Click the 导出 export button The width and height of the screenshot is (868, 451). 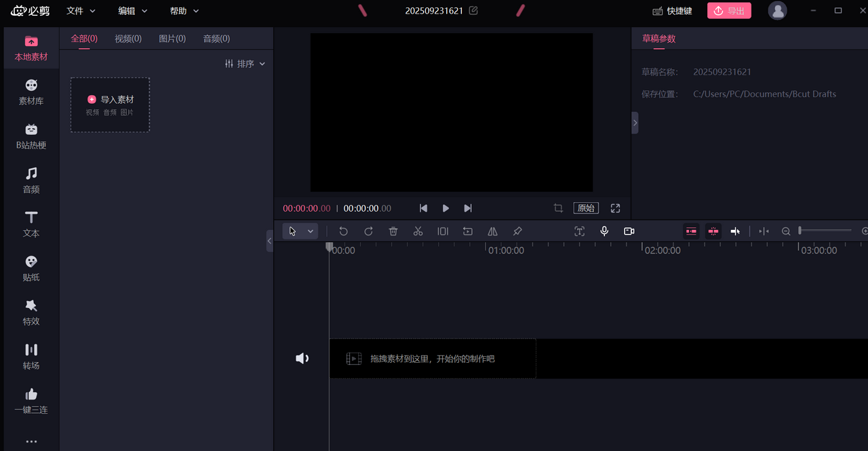(729, 11)
